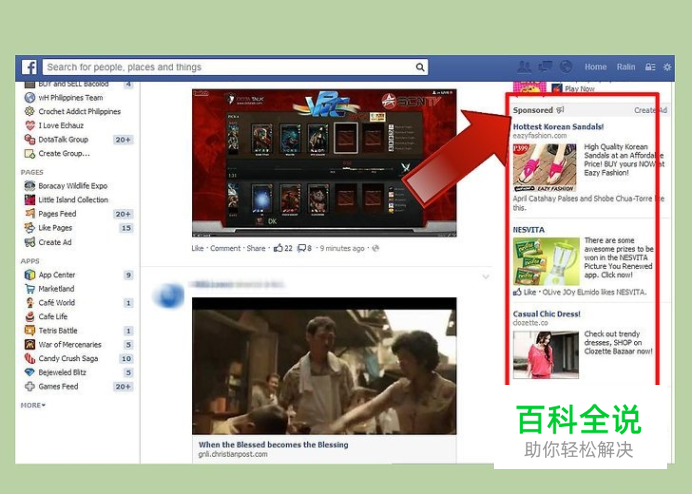Screen dimensions: 692x494
Task: Click the Marketland cart icon
Action: coord(30,289)
